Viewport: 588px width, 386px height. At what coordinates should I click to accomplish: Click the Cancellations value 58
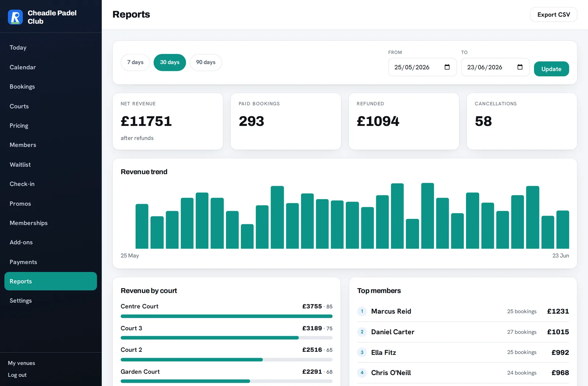tap(483, 121)
